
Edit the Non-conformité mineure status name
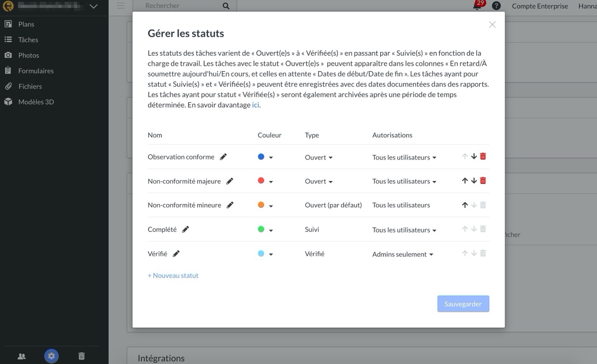(x=230, y=205)
